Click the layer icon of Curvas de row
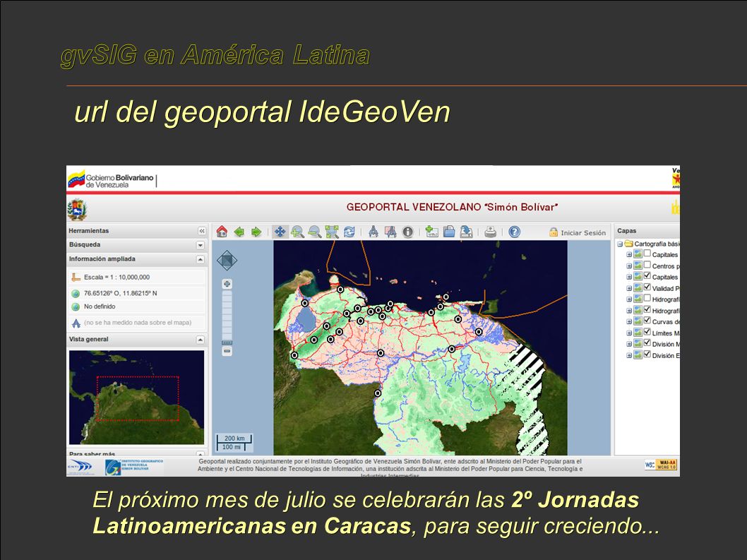The height and width of the screenshot is (560, 747). pos(638,321)
